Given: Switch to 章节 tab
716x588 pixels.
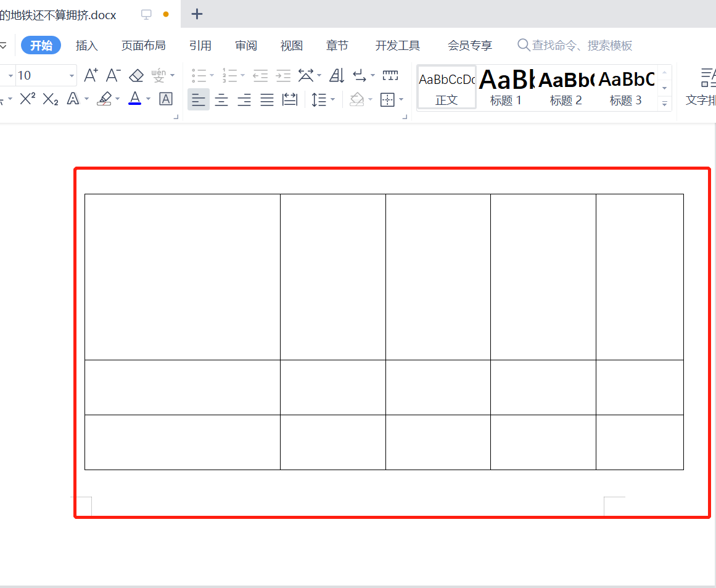Looking at the screenshot, I should coord(337,45).
